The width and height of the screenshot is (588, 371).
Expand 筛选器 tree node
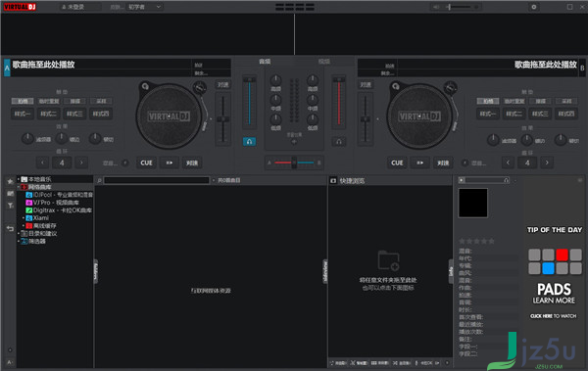[x=18, y=241]
